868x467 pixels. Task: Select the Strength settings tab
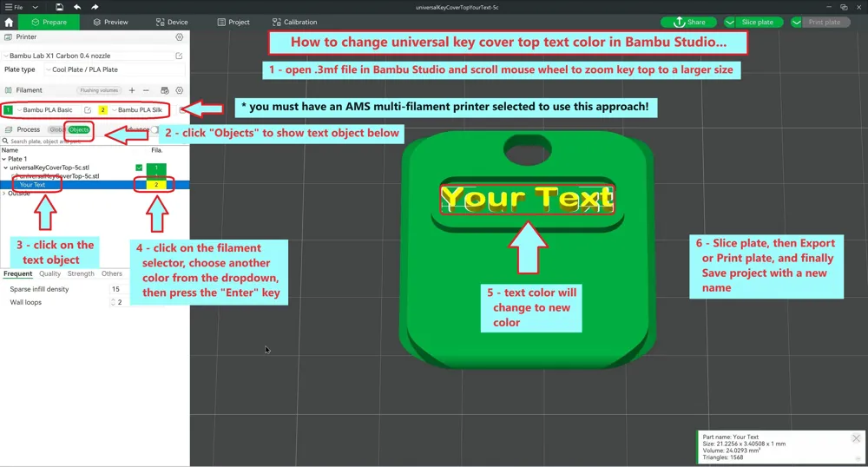pyautogui.click(x=81, y=274)
